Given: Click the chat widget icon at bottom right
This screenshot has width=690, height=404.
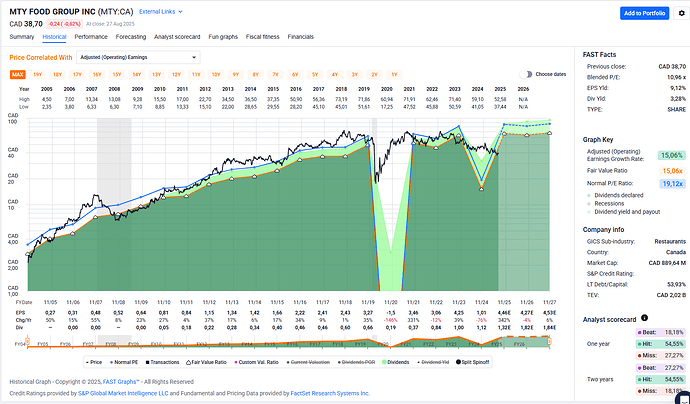Looking at the screenshot, I should (683, 398).
